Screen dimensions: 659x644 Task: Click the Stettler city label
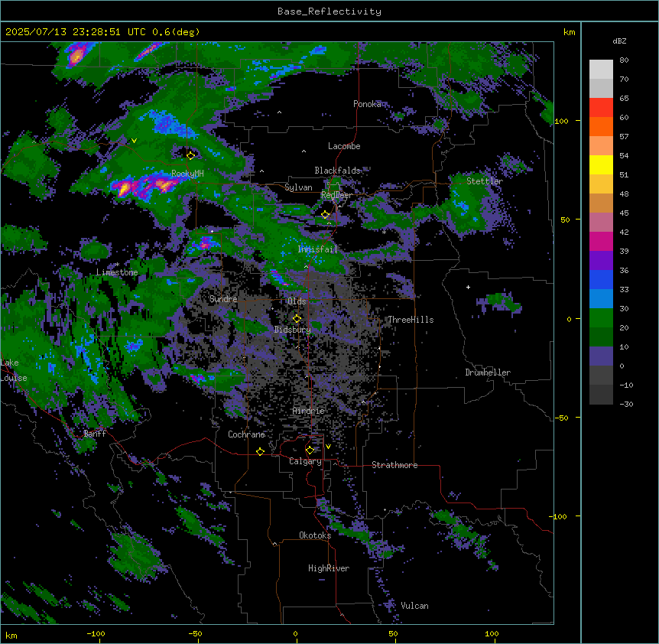(x=485, y=181)
